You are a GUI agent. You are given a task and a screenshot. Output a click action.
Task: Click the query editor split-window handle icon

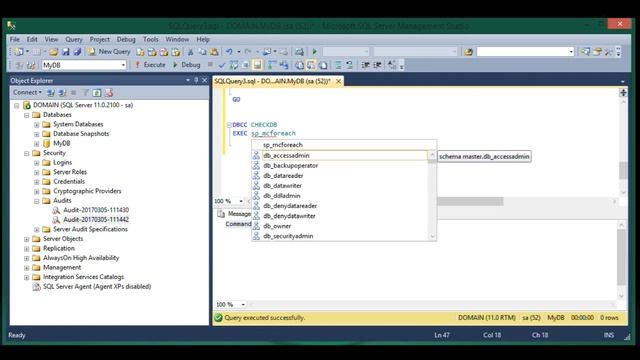click(623, 93)
